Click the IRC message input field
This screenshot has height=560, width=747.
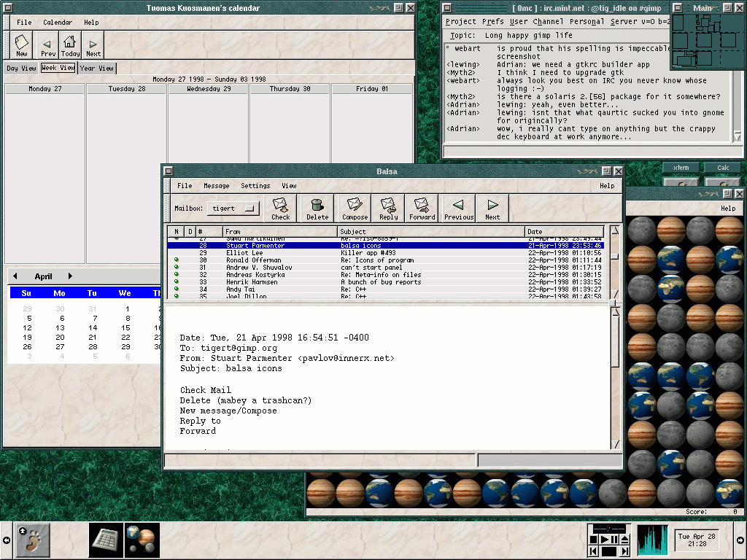pyautogui.click(x=592, y=152)
